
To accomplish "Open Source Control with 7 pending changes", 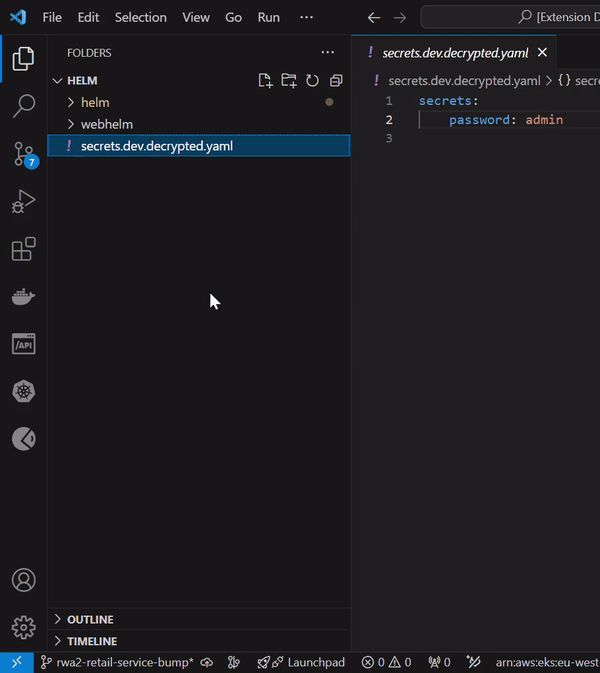I will [x=25, y=155].
